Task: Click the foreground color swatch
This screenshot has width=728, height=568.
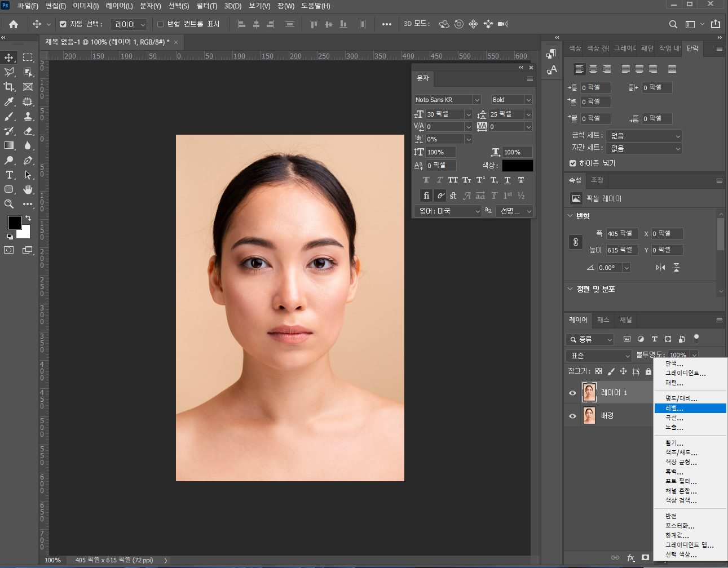Action: (x=15, y=223)
